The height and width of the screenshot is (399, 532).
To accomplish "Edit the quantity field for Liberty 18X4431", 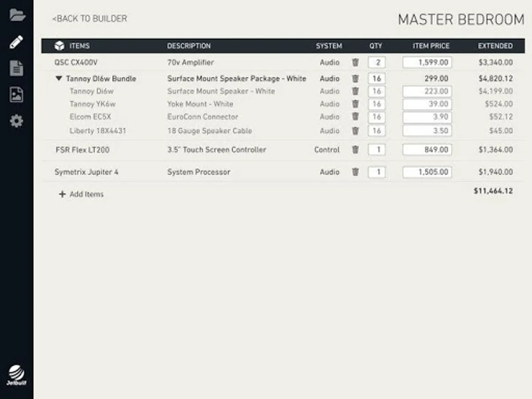I will (x=376, y=131).
